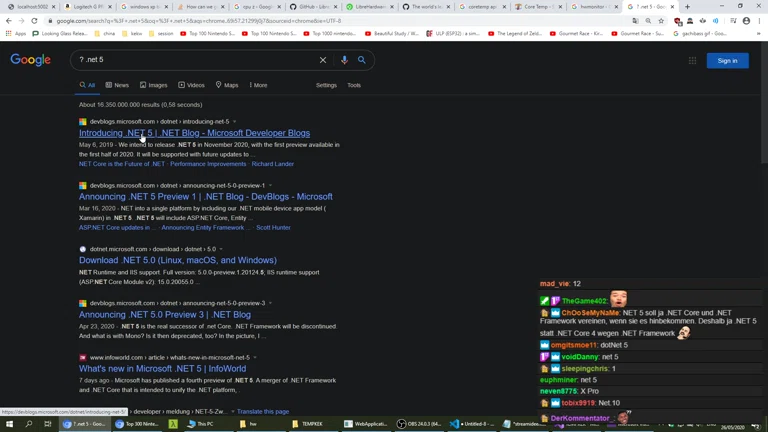Clear the search box with the X icon

pos(323,60)
